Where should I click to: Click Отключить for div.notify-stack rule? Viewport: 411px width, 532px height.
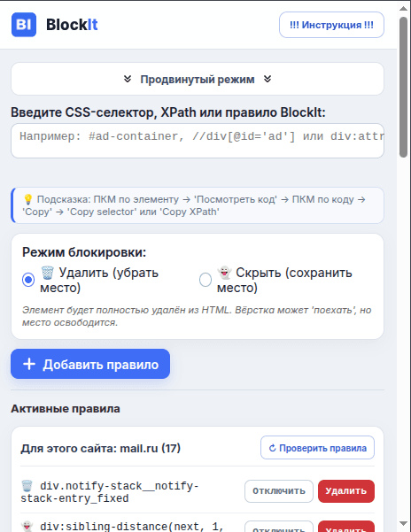coord(279,491)
